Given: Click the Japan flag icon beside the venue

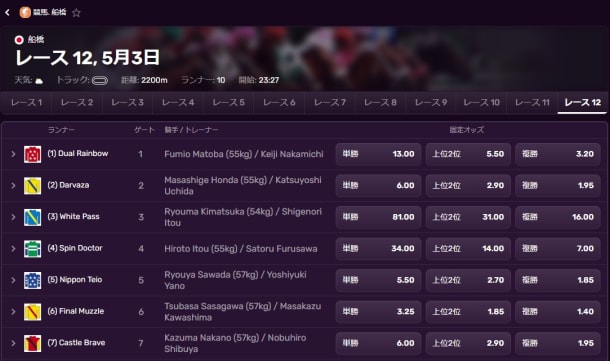Looking at the screenshot, I should coord(19,39).
